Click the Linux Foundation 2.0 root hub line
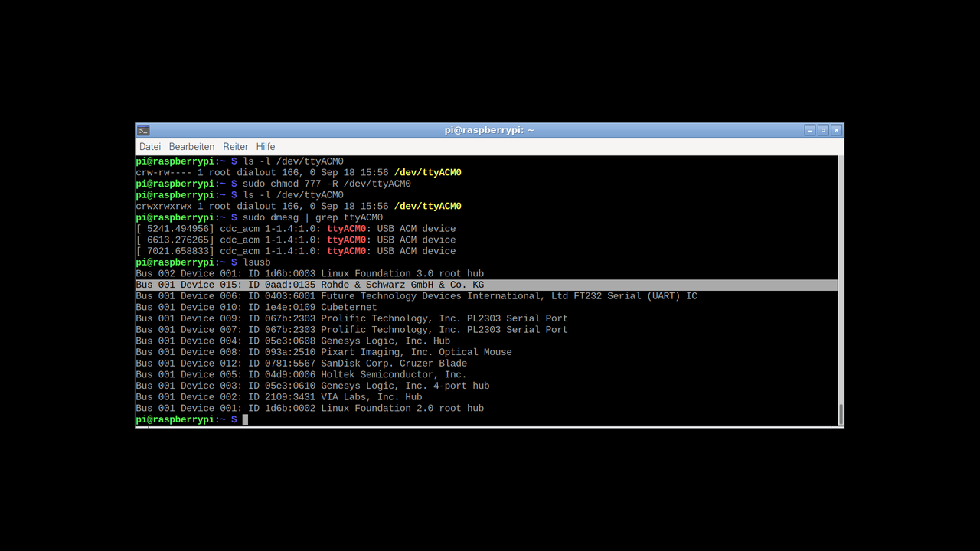The height and width of the screenshot is (551, 980). 309,408
